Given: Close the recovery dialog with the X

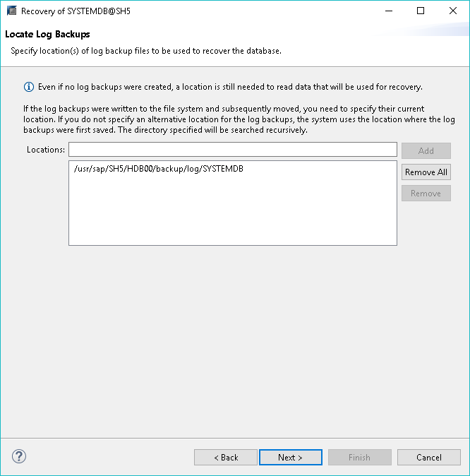Looking at the screenshot, I should (x=453, y=11).
